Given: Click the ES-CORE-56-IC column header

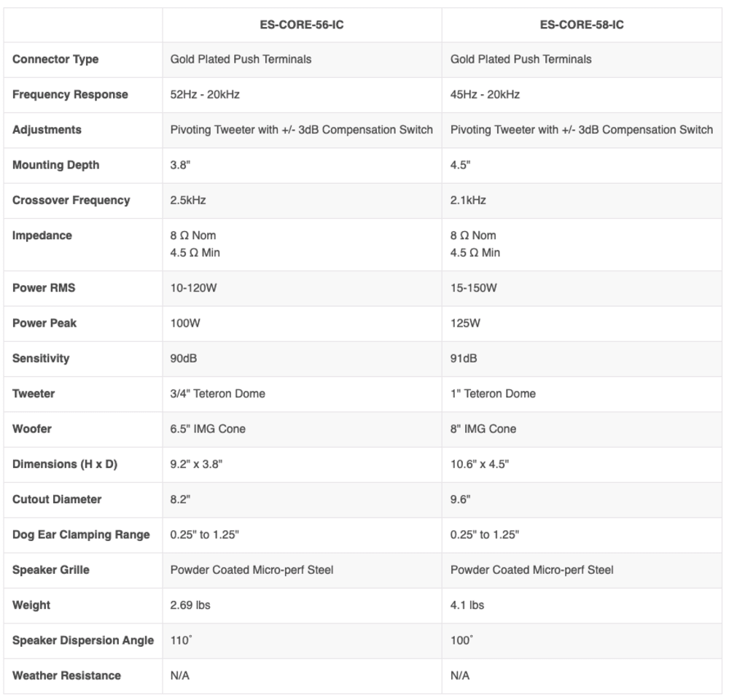Looking at the screenshot, I should click(302, 25).
